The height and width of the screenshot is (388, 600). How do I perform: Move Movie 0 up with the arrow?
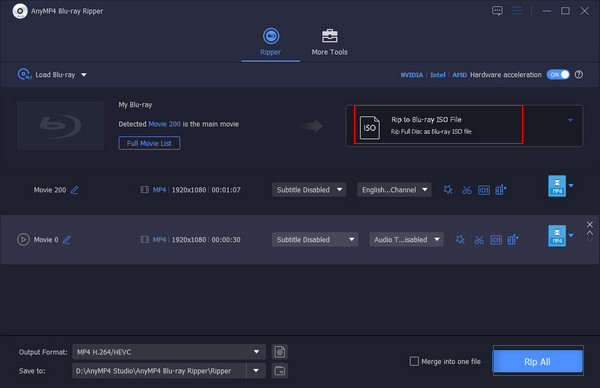[x=590, y=233]
